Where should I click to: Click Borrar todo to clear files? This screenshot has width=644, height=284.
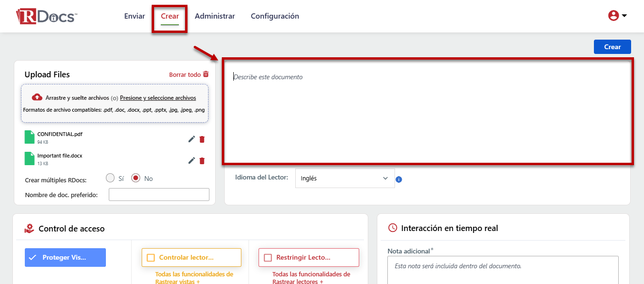[189, 74]
